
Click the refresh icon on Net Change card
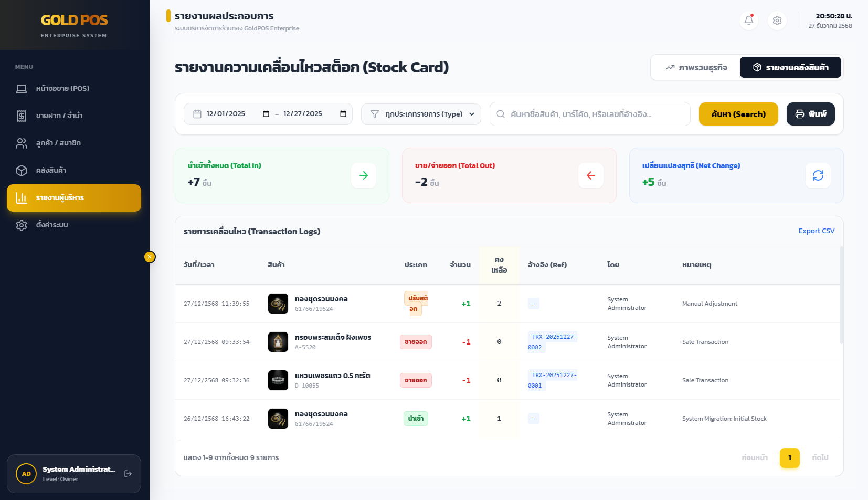(818, 175)
